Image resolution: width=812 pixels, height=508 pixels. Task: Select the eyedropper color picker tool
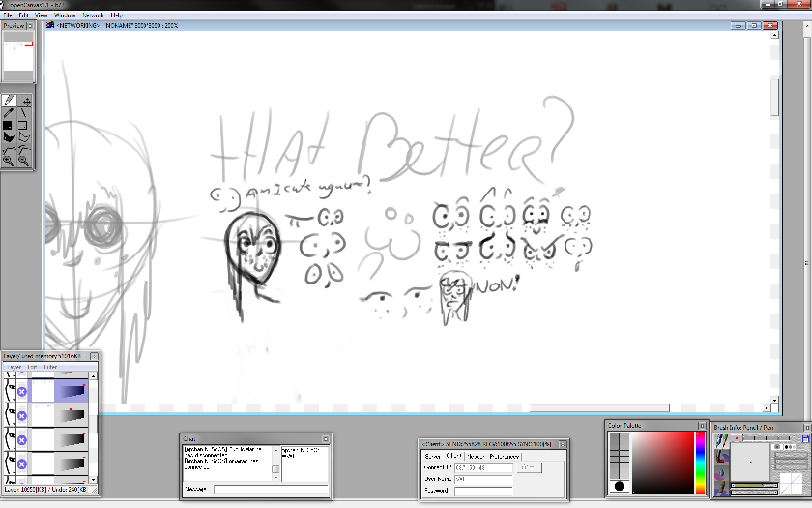(9, 113)
